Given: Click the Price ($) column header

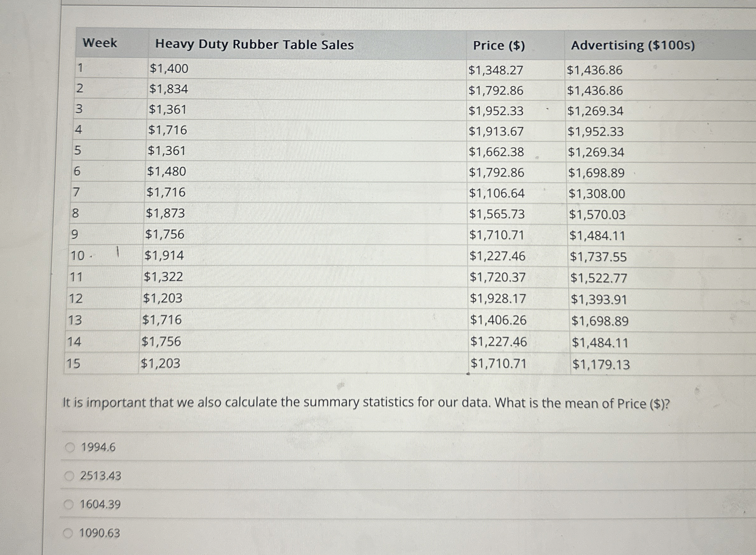Looking at the screenshot, I should pyautogui.click(x=499, y=45).
